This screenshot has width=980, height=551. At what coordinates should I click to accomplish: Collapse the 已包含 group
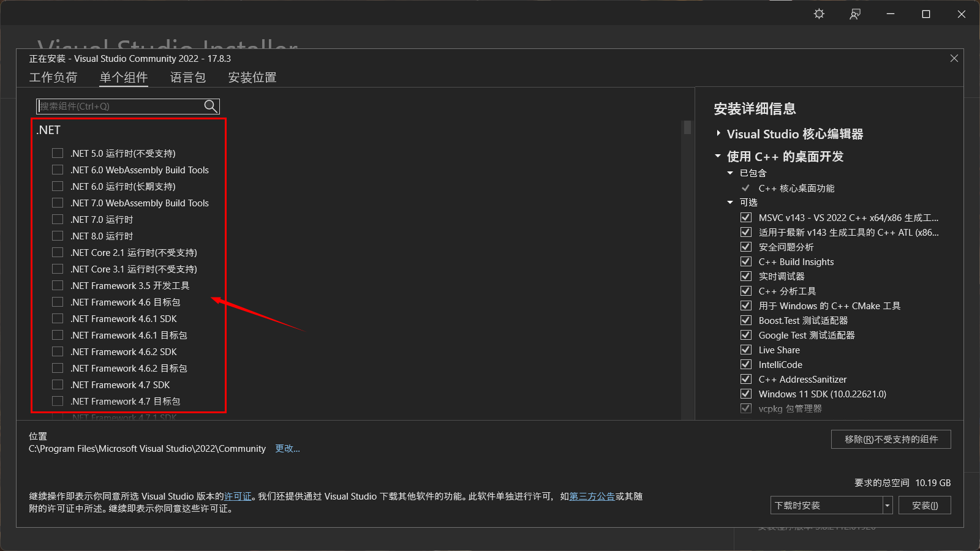[730, 173]
